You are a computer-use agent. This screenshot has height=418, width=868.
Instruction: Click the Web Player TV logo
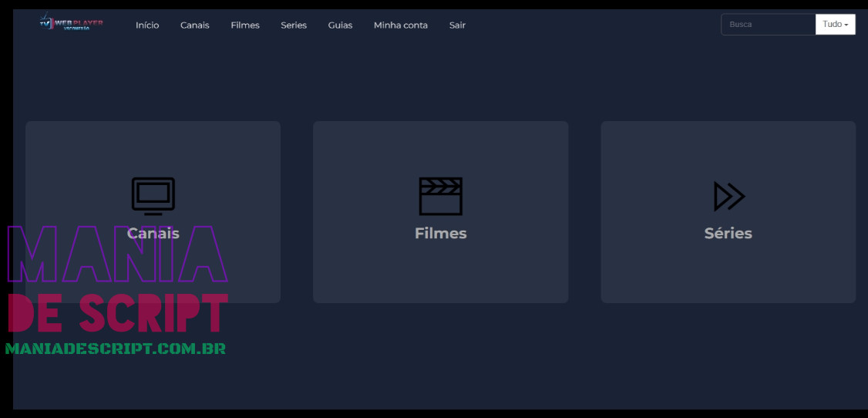pos(71,22)
